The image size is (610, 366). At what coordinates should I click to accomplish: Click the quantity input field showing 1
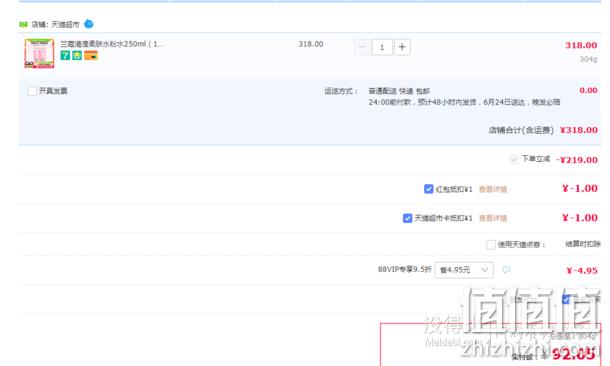tap(382, 47)
